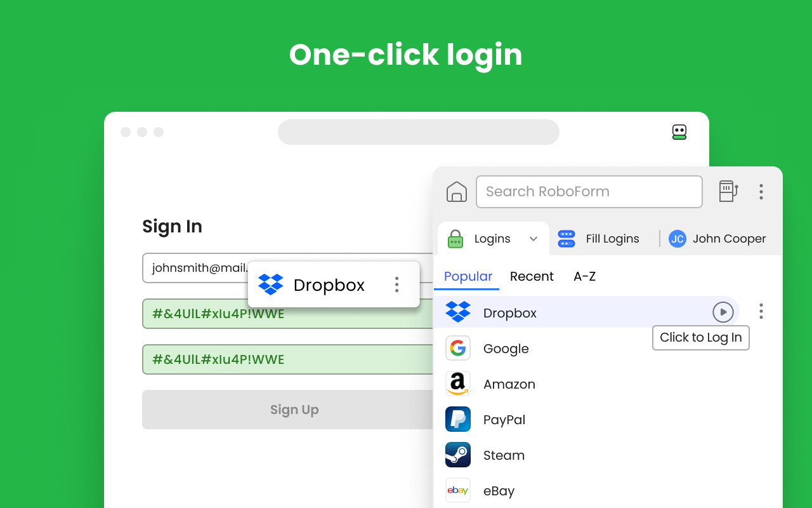The height and width of the screenshot is (508, 812).
Task: Switch to the A-Z tab
Action: 584,276
